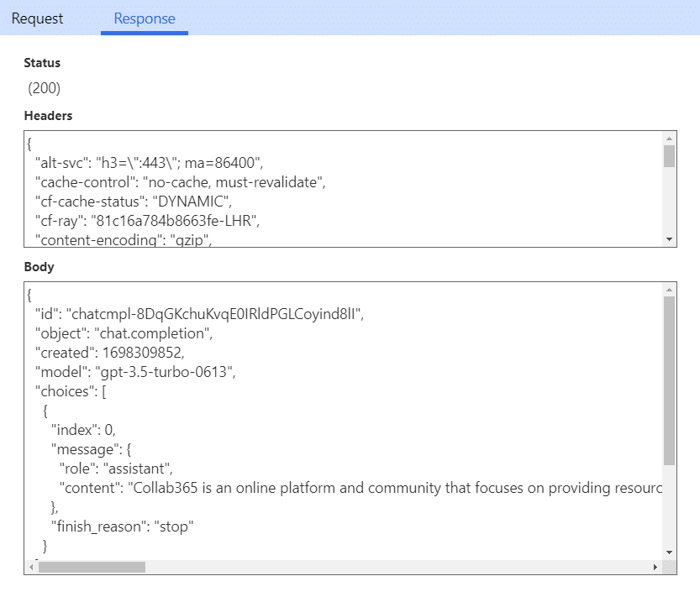Click the Collab365 content text line
Viewport: 700px width, 597px height.
(361, 488)
